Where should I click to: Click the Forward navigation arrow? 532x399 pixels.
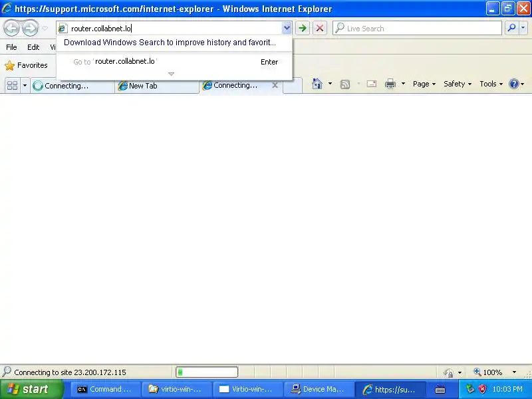30,28
